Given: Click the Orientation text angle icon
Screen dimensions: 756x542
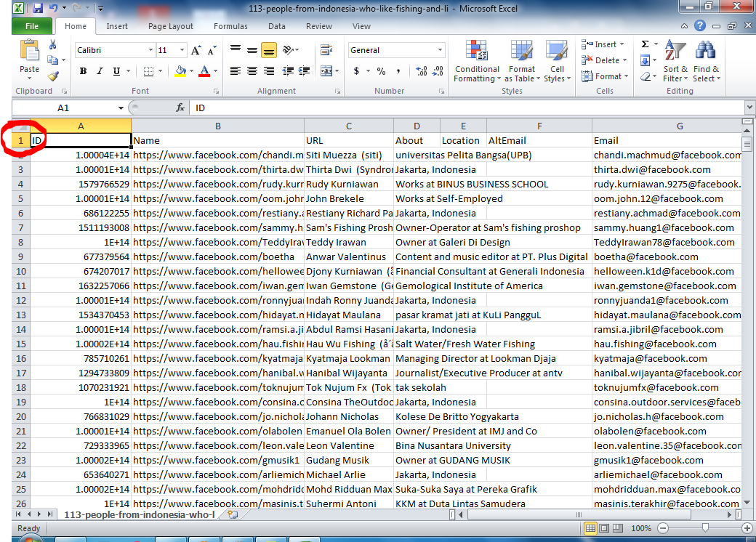Looking at the screenshot, I should tap(289, 49).
